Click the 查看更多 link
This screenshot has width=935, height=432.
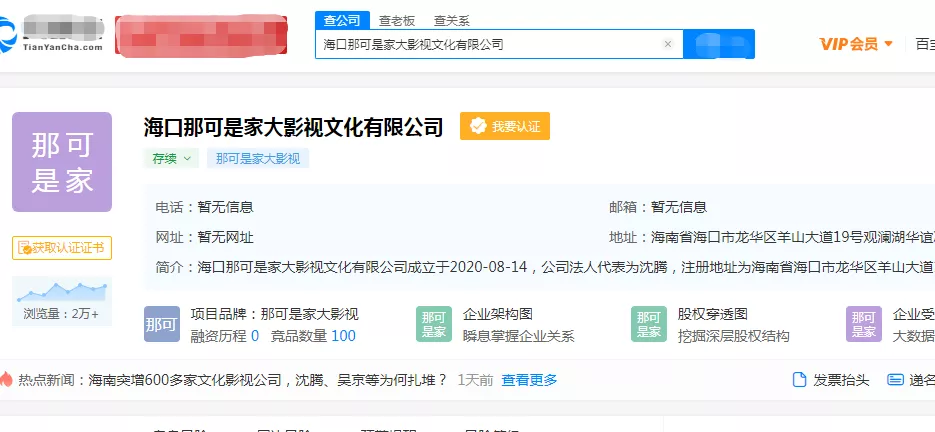(x=529, y=379)
